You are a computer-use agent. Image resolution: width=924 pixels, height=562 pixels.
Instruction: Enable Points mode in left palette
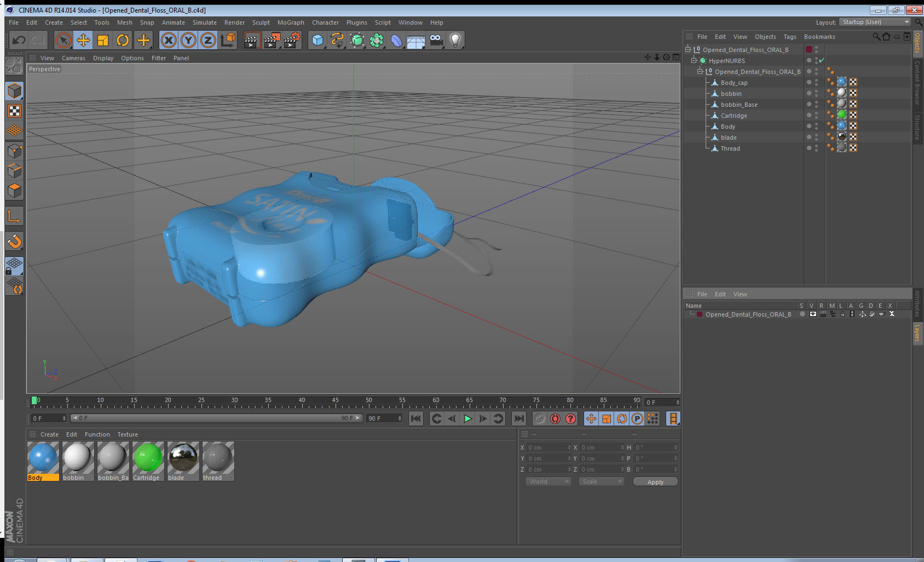click(15, 151)
